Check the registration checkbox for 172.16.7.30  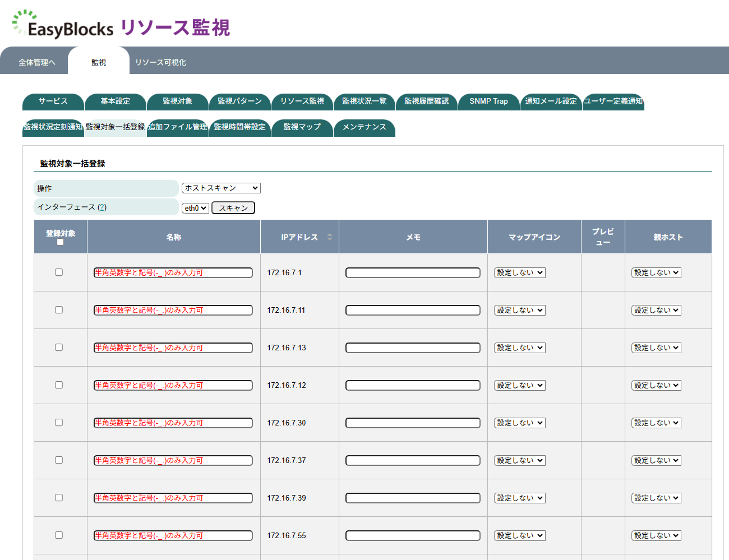(x=59, y=423)
